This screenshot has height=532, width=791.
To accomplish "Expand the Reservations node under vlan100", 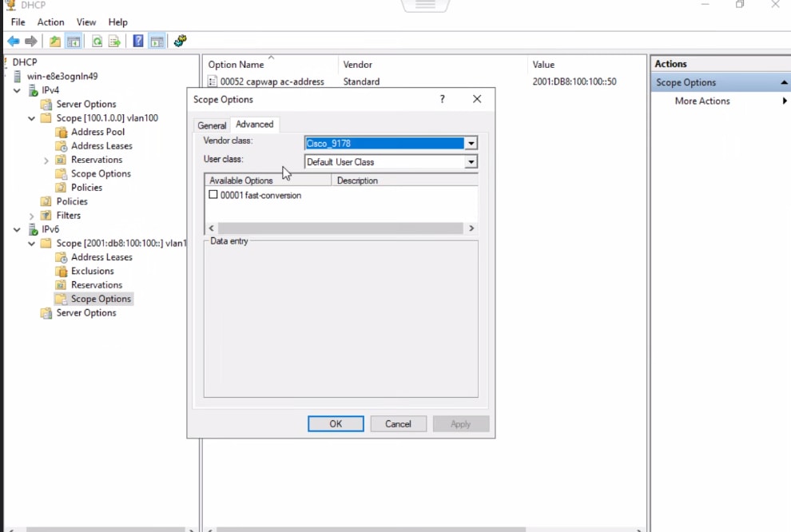I will pos(46,159).
